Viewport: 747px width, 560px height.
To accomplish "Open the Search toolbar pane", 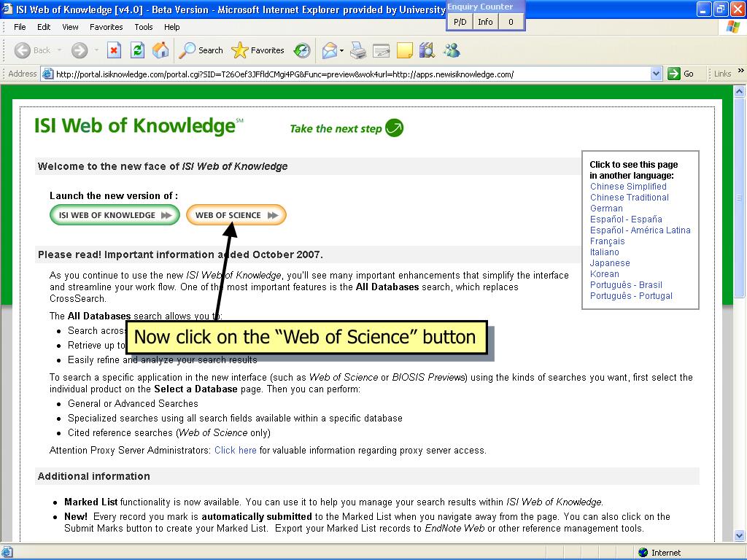I will (x=201, y=50).
